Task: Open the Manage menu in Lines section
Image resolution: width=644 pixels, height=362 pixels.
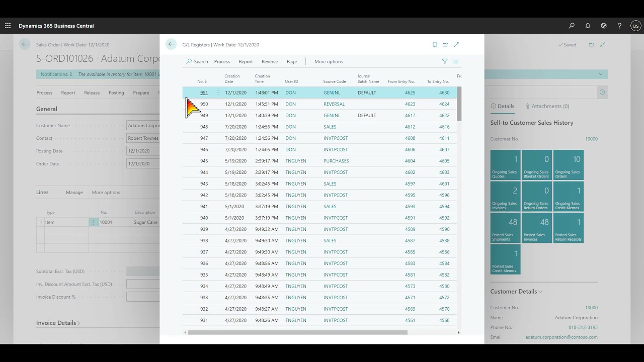Action: 74,193
